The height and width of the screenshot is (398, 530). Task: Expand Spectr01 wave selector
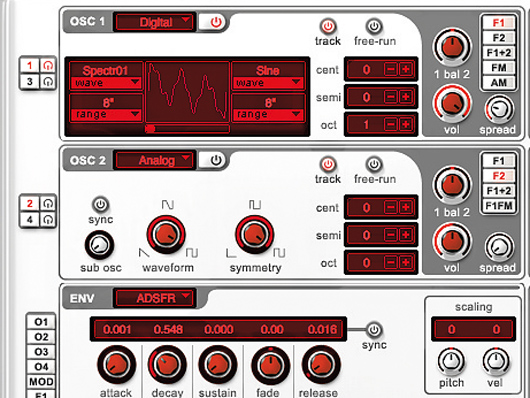click(106, 83)
